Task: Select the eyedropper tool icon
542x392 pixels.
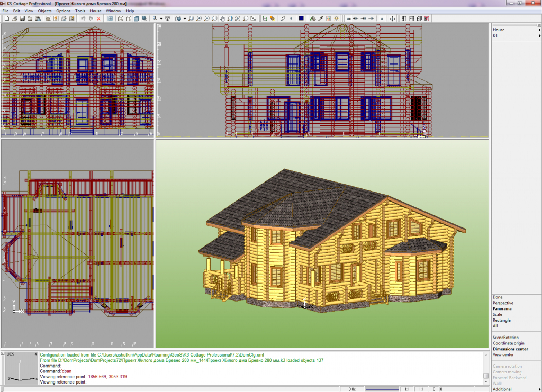Action: (320, 19)
